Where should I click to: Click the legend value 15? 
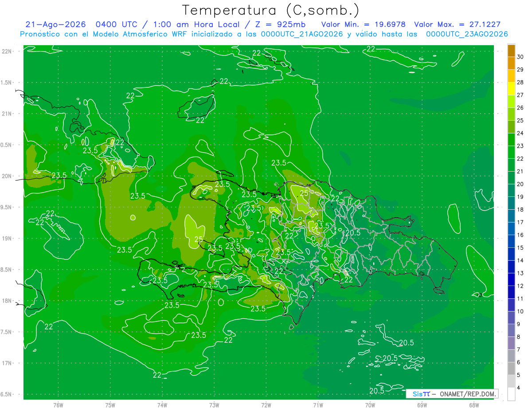[x=520, y=247]
